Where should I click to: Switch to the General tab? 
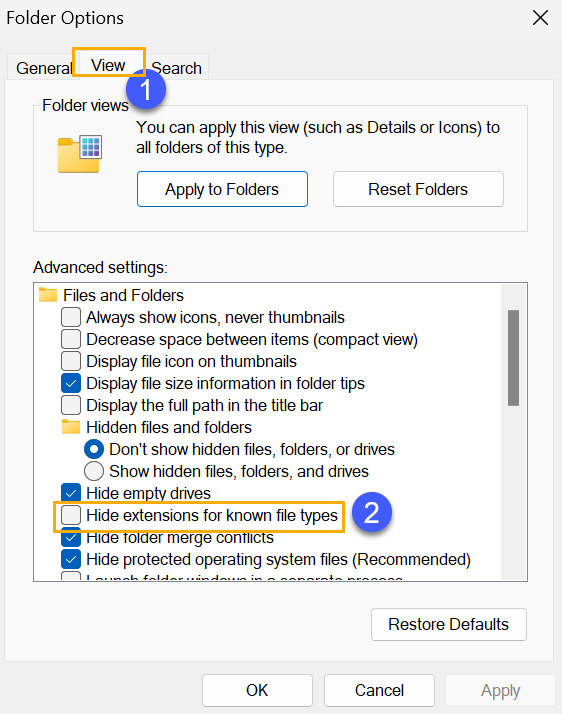(44, 68)
